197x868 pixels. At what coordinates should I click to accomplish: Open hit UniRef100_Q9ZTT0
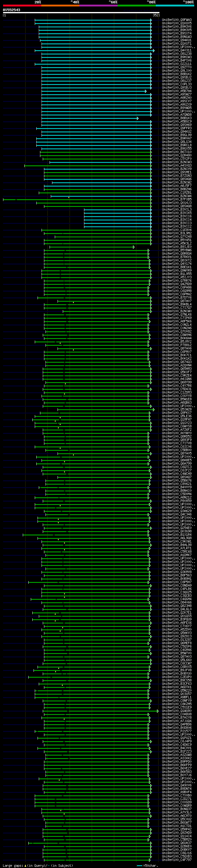177,67
